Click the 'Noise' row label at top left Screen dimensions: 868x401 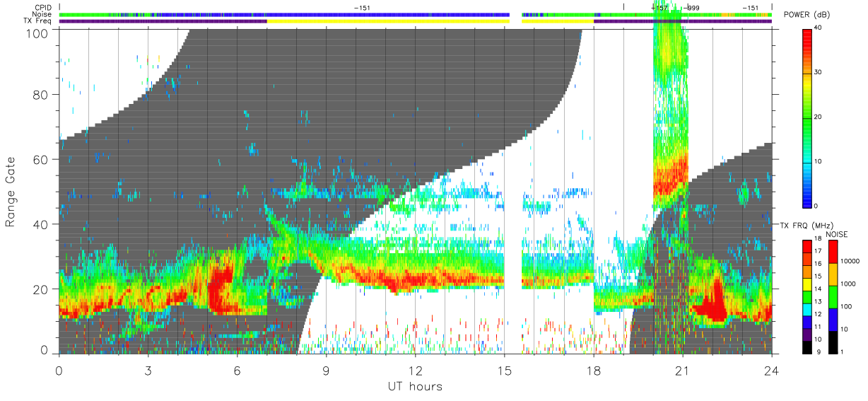[x=42, y=14]
